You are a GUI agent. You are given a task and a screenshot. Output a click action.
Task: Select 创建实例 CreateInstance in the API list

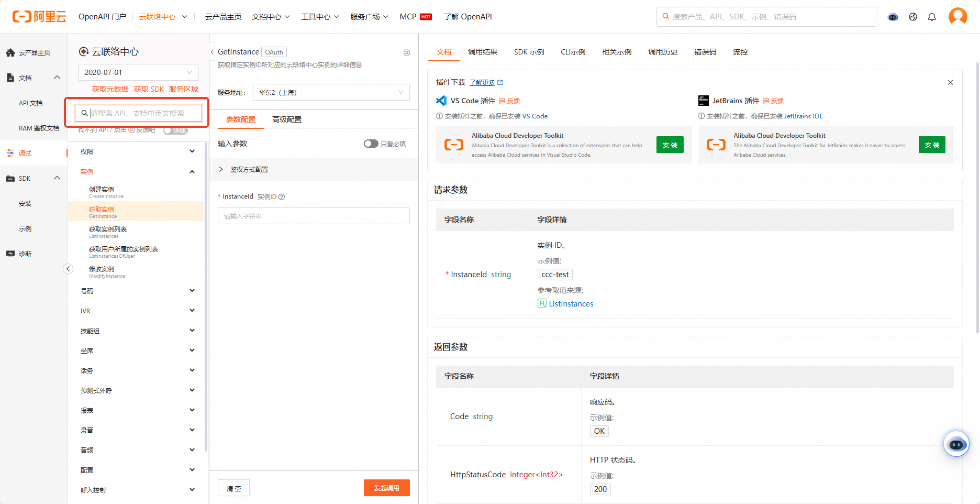coord(136,192)
